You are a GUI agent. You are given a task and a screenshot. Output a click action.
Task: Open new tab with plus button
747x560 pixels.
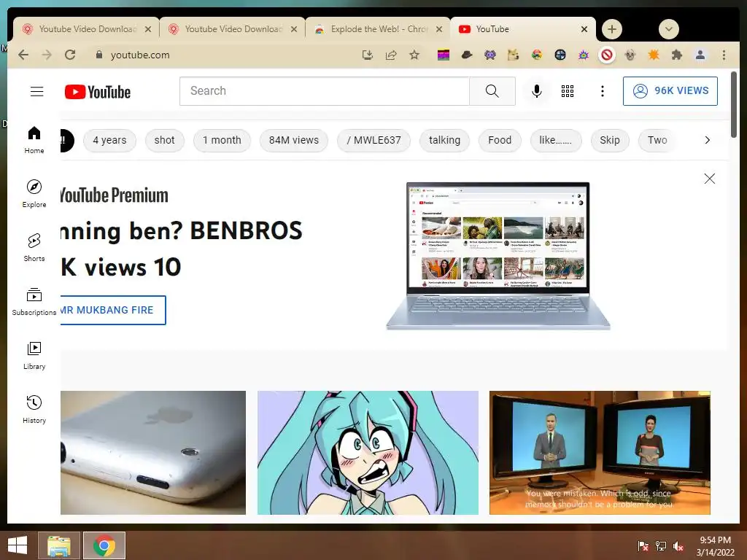pyautogui.click(x=612, y=29)
